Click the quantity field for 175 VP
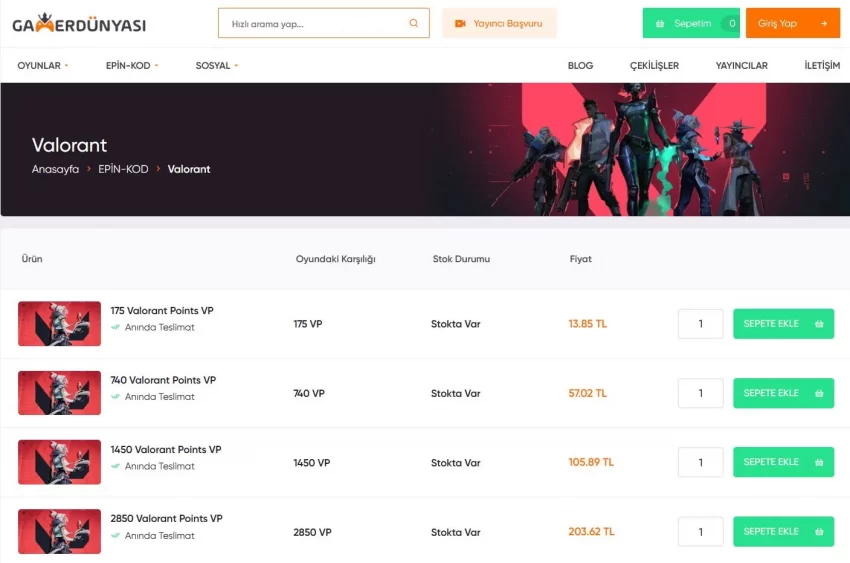The height and width of the screenshot is (563, 850). 700,324
